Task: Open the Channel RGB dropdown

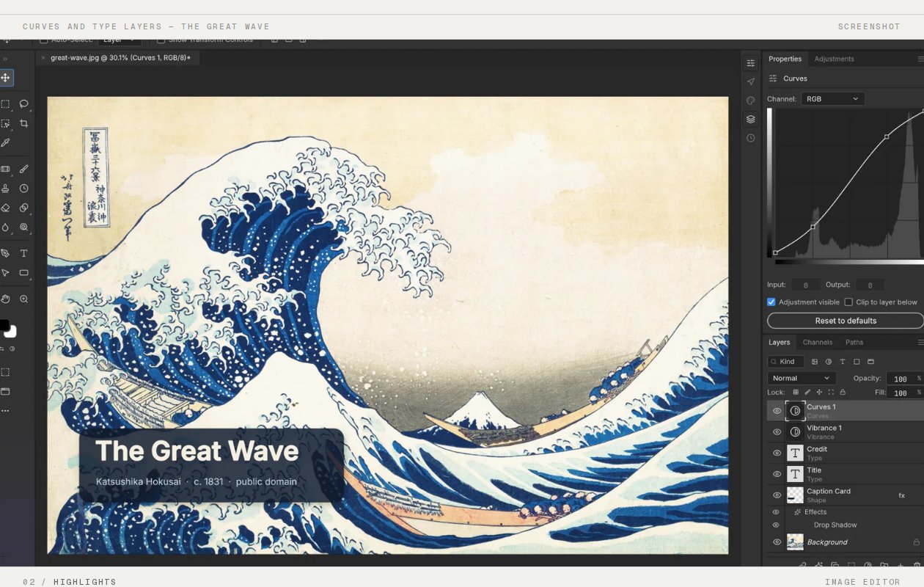Action: point(832,98)
